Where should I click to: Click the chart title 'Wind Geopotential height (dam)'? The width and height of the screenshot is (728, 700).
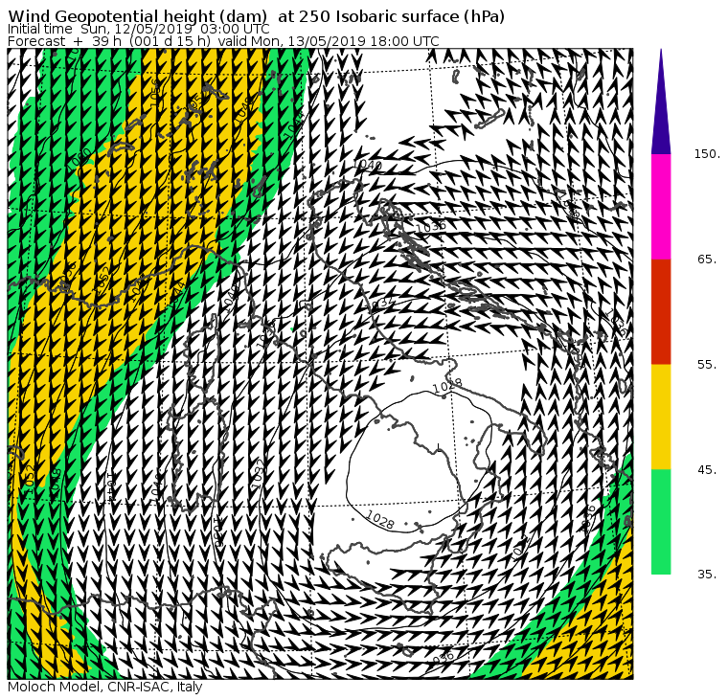(137, 16)
